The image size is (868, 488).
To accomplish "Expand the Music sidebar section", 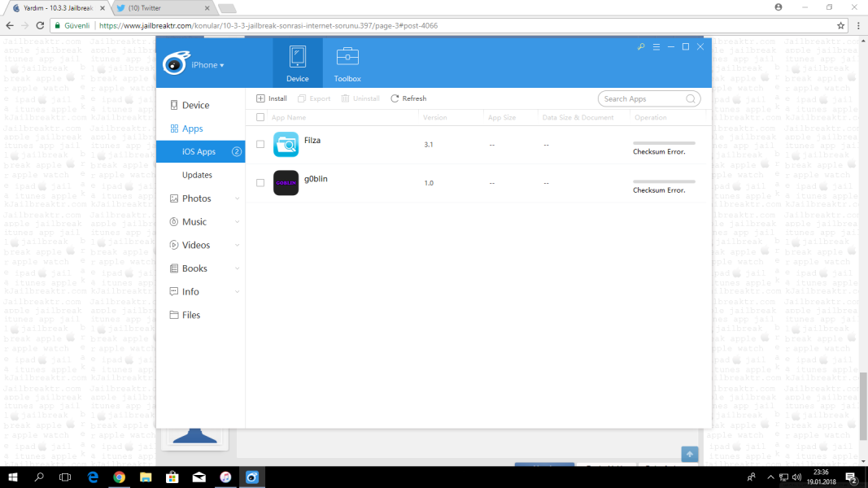I will 237,222.
